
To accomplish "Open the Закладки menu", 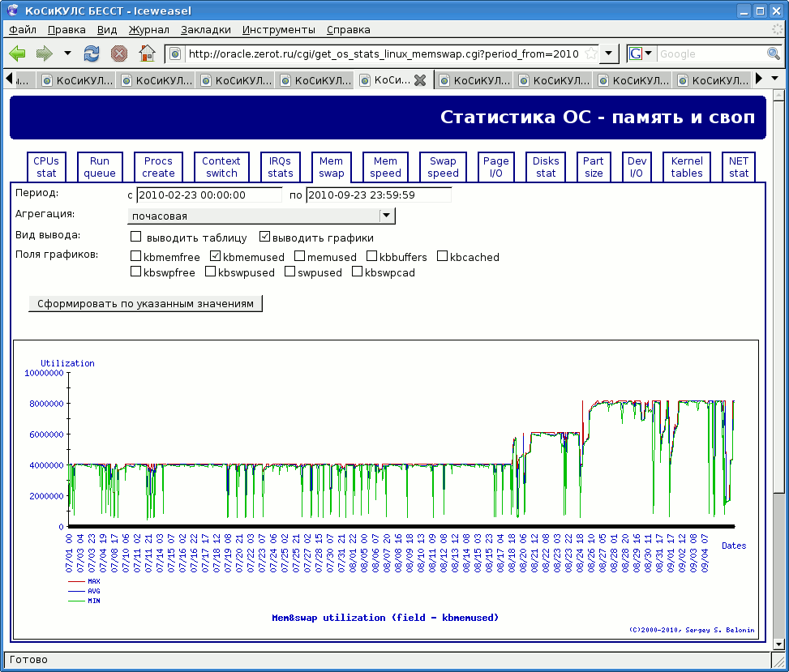I will [205, 29].
